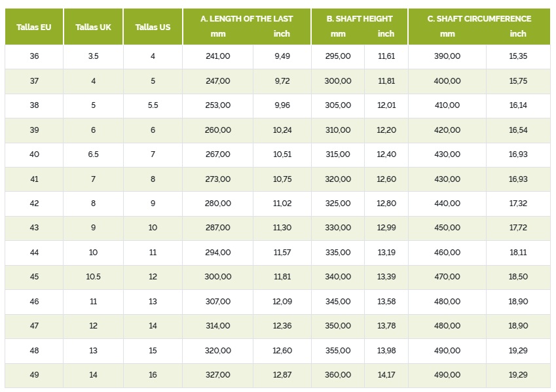Select EU size 36 cell
556x392 pixels.
(x=35, y=56)
